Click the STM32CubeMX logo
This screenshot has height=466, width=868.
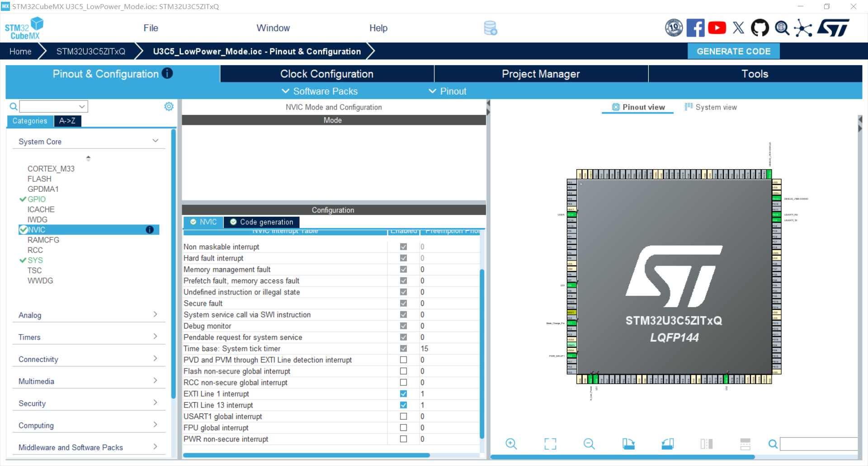pyautogui.click(x=24, y=28)
